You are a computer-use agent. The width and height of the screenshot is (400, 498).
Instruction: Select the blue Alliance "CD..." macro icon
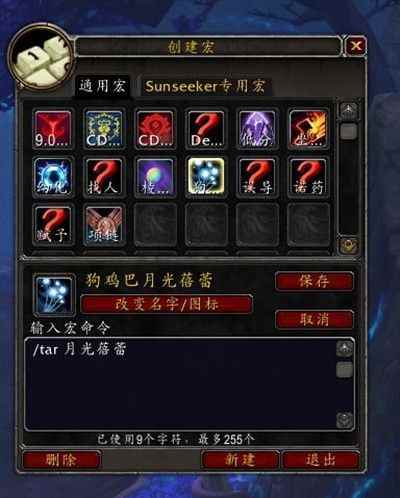pos(104,129)
